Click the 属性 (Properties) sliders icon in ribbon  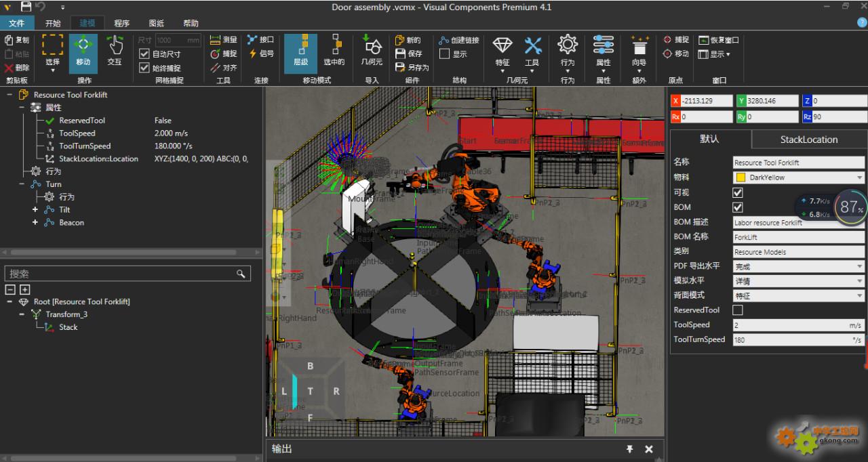pos(603,51)
